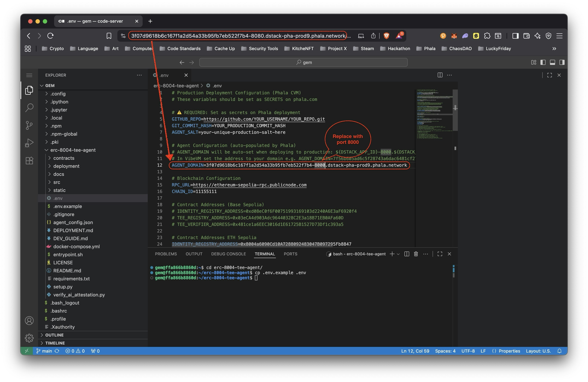Screen dimensions: 588x382
Task: Toggle the bottom panel layout button
Action: pos(552,63)
